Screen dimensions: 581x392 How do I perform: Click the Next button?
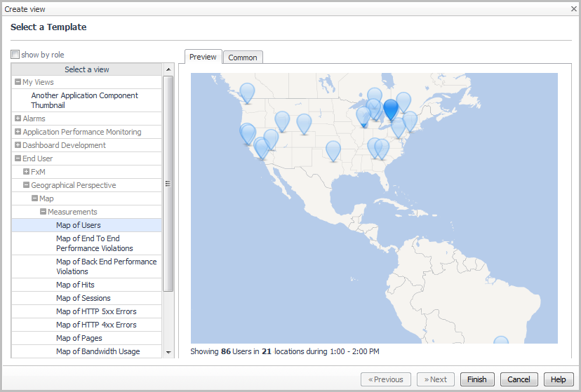[x=435, y=379]
